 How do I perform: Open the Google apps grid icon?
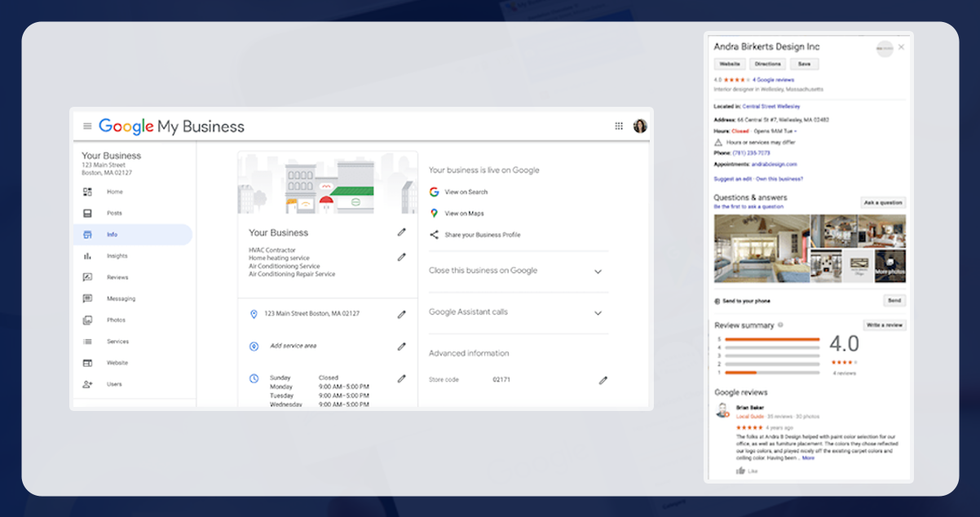[619, 126]
